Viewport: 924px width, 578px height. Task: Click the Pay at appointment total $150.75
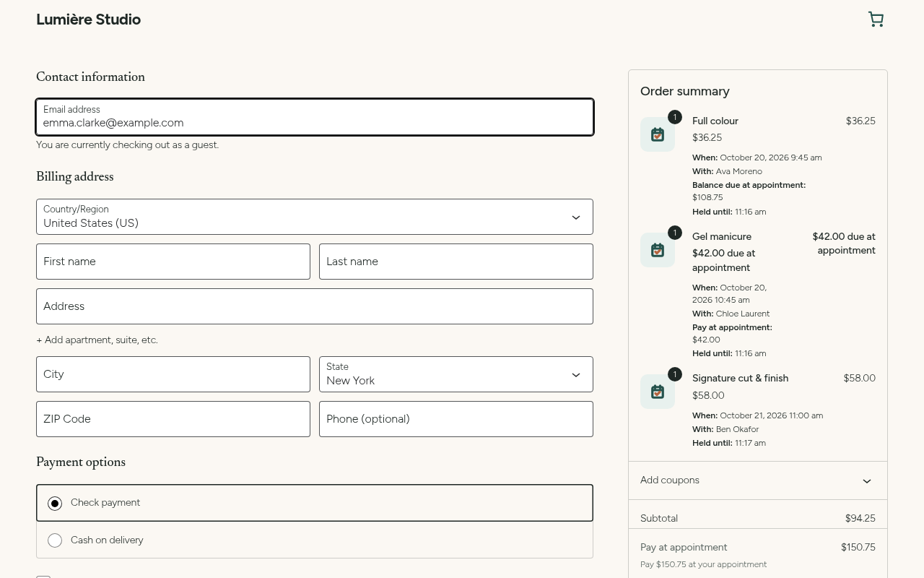(x=858, y=548)
